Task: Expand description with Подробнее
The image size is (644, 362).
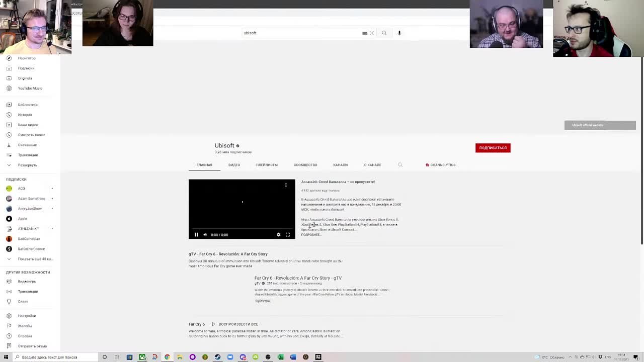Action: click(311, 235)
